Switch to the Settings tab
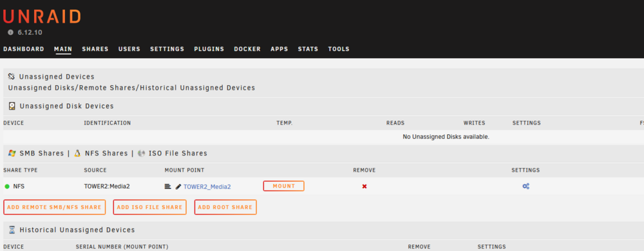This screenshot has height=251, width=644. point(167,49)
